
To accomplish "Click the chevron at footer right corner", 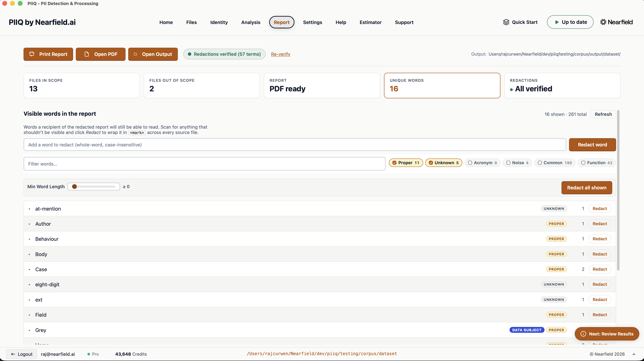I will pos(634,354).
